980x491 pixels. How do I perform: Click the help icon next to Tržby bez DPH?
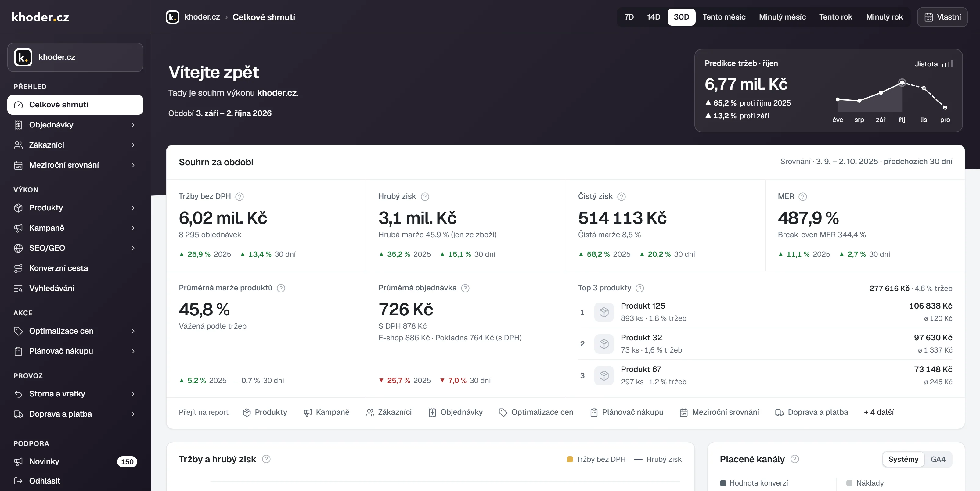coord(239,197)
